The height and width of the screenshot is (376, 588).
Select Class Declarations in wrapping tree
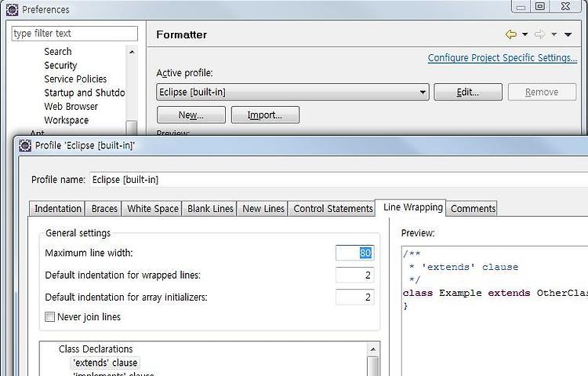click(x=96, y=349)
